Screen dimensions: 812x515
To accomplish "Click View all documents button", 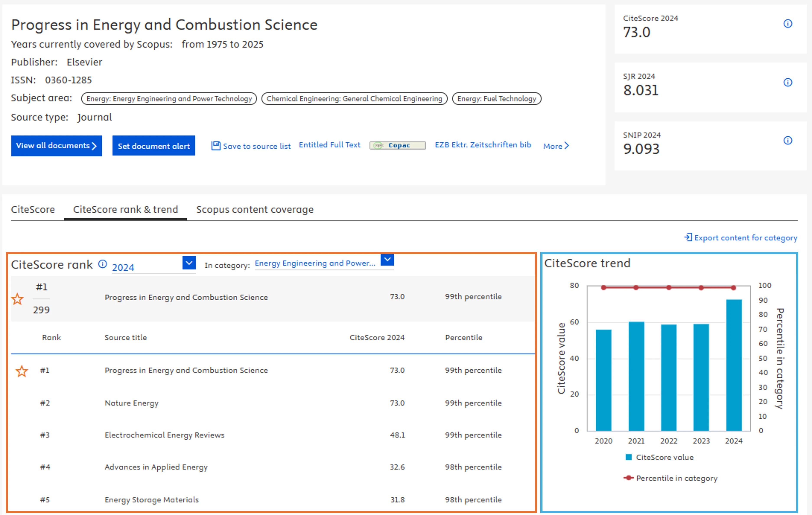I will point(56,146).
